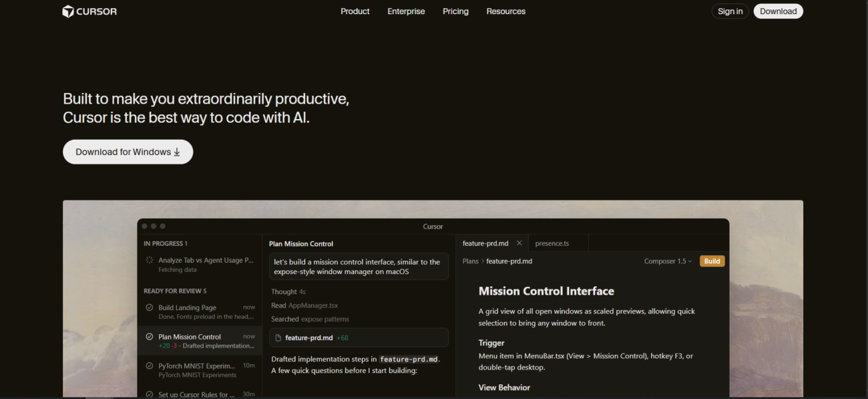Click the Cursor logo in the header

[89, 11]
